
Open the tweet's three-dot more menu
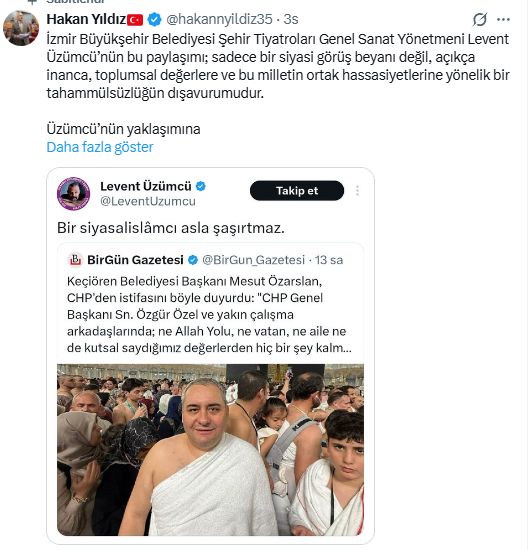[x=503, y=20]
